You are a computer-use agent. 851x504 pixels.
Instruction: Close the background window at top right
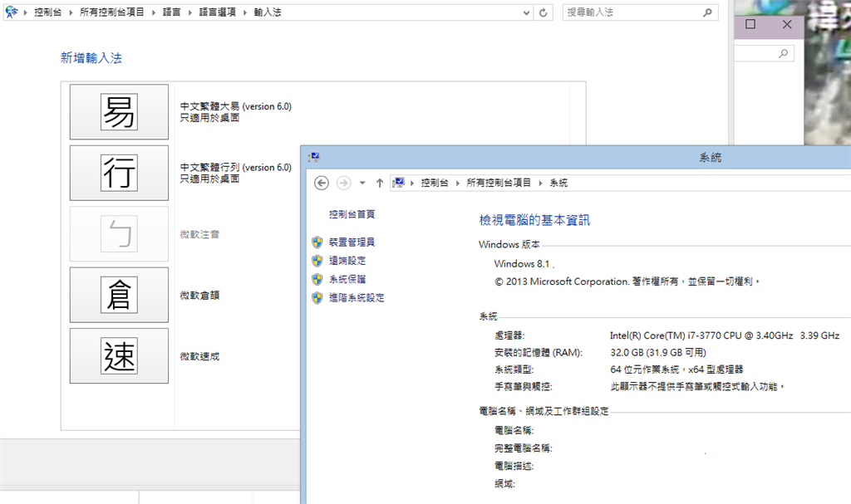click(787, 24)
